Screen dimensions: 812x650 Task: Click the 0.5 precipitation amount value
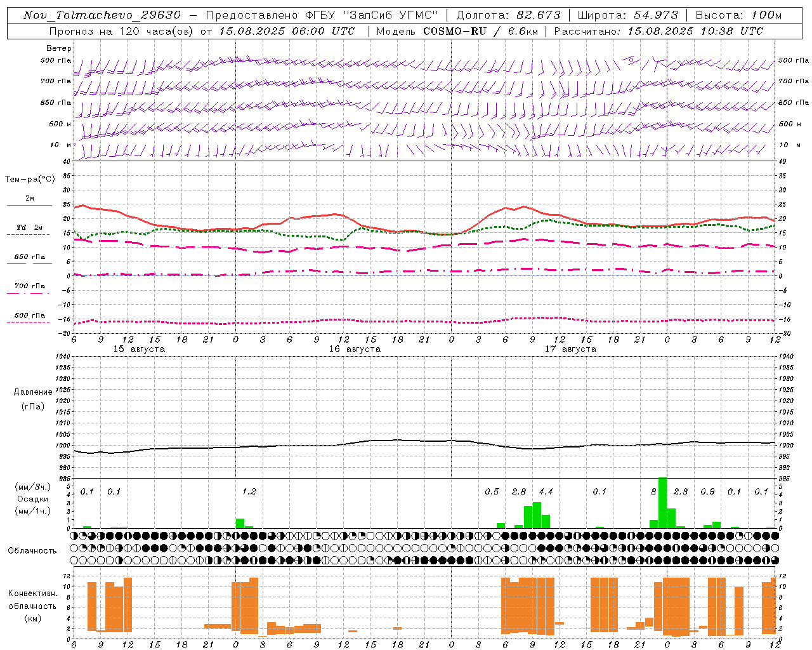coord(492,491)
